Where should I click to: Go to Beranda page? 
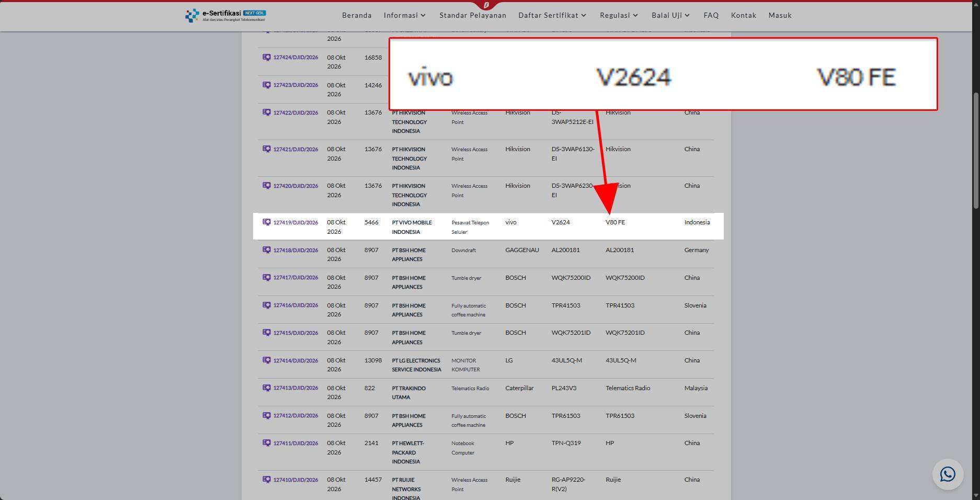(357, 15)
